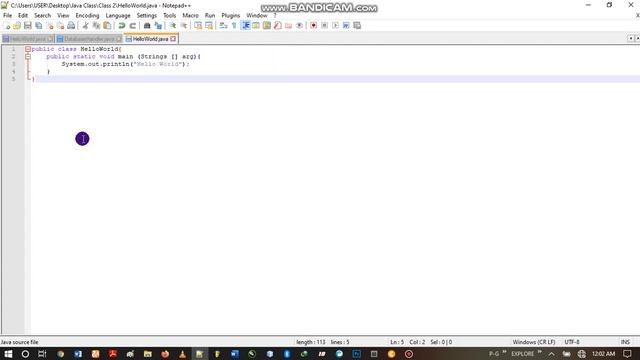Open the Action Center notification icon
Screen dimensions: 640x360
pyautogui.click(x=627, y=354)
